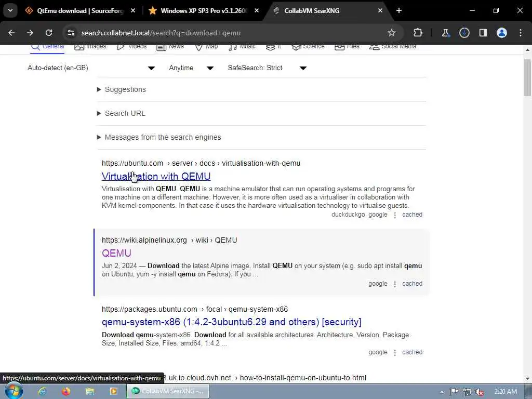
Task: Close the Windows XP SP3 Pro tab
Action: point(257,10)
